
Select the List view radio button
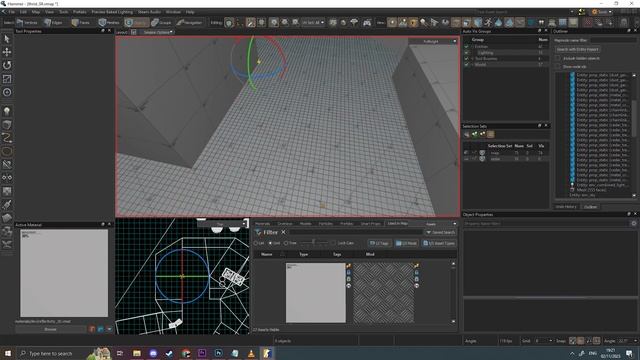pyautogui.click(x=256, y=243)
